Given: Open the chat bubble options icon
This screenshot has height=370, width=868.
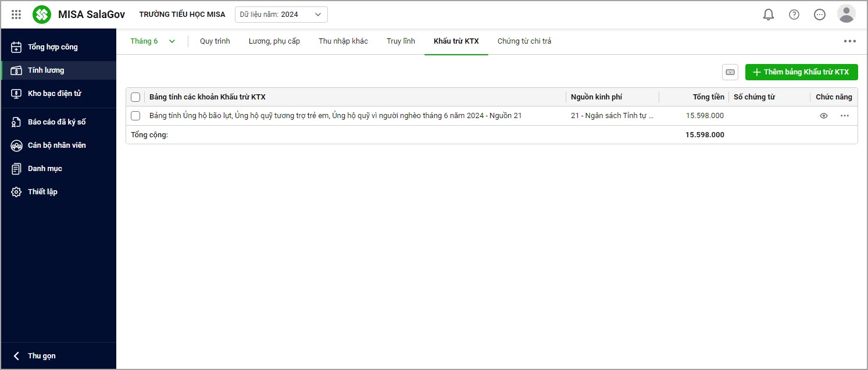Looking at the screenshot, I should pos(820,15).
